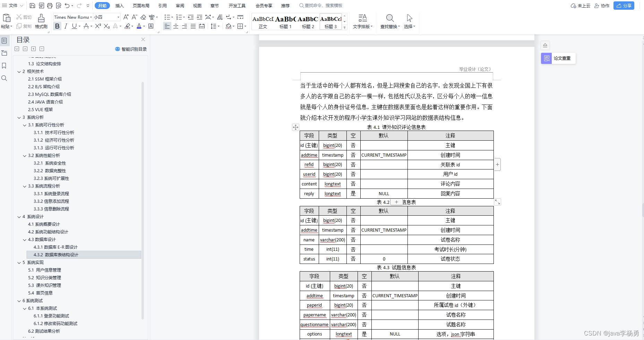Click the text highlight color pen
This screenshot has height=340, width=644.
[128, 26]
